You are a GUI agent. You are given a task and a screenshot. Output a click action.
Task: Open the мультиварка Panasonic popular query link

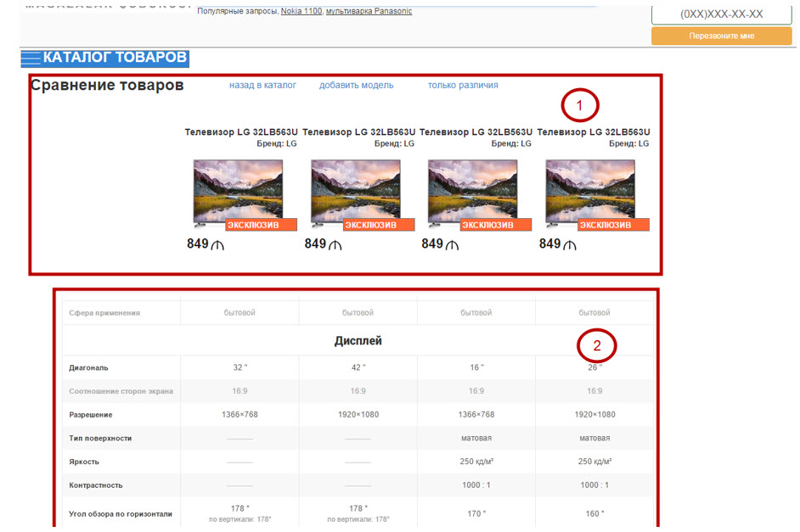coord(369,11)
